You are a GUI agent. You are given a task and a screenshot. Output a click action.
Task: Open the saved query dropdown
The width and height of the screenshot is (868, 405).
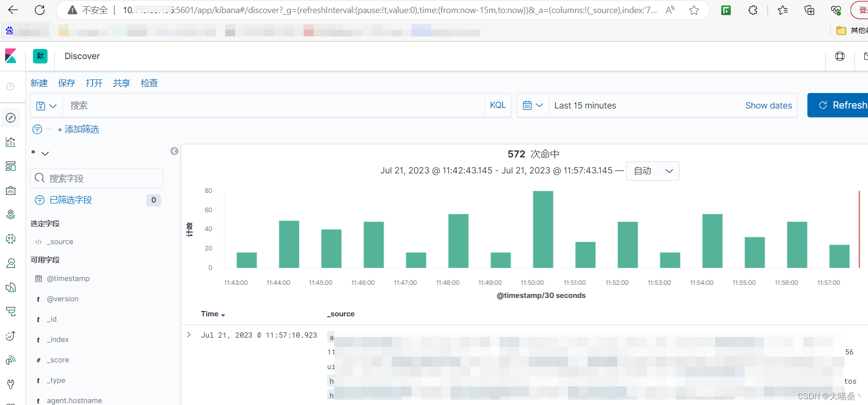(47, 106)
